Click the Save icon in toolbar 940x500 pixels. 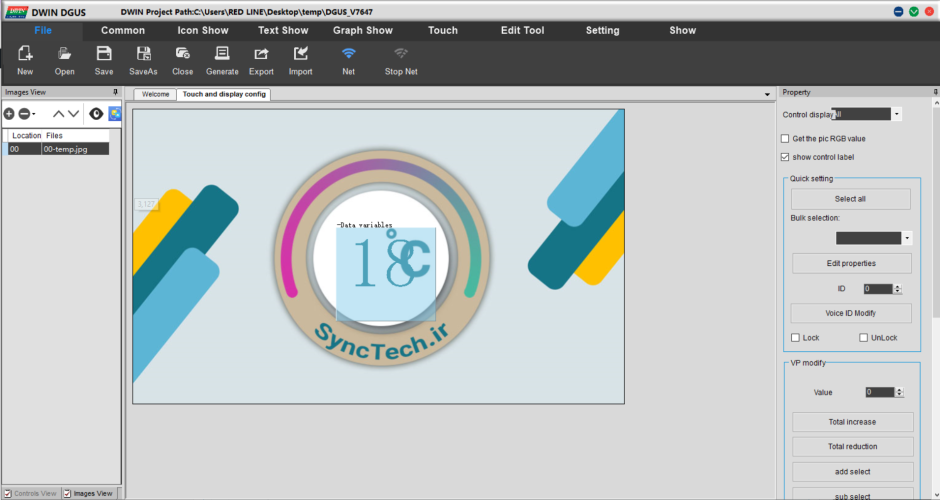click(x=104, y=54)
